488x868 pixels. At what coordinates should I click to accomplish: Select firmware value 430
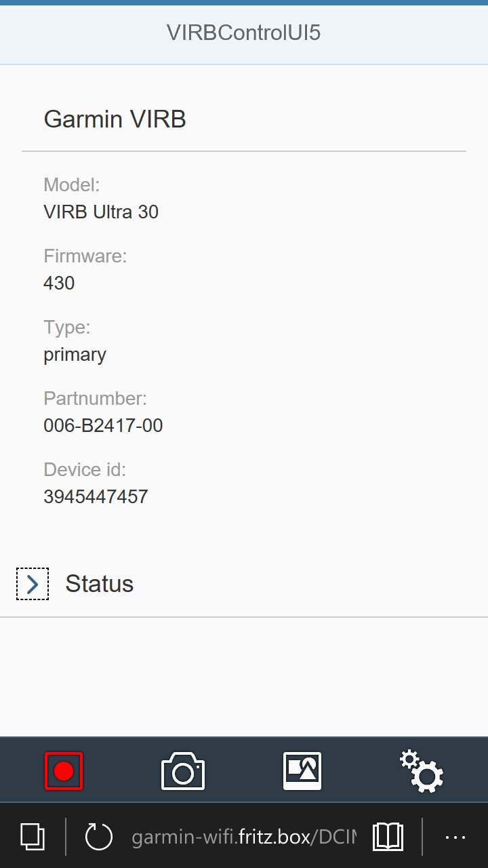click(59, 283)
